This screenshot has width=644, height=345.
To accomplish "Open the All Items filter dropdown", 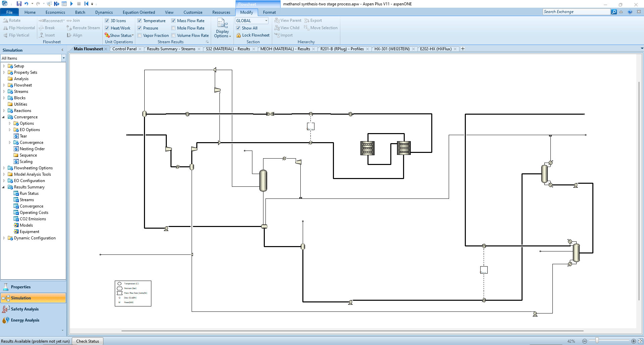I will pyautogui.click(x=63, y=58).
